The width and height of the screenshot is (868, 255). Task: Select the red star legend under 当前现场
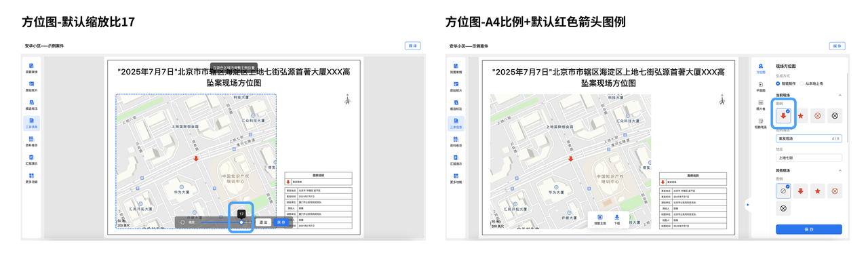800,116
